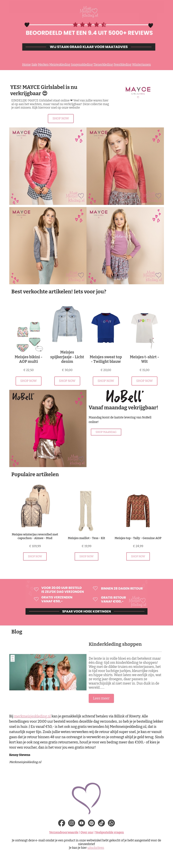
Task: Follow the uitschrijven unsubscribe link
Action: [x=96, y=847]
